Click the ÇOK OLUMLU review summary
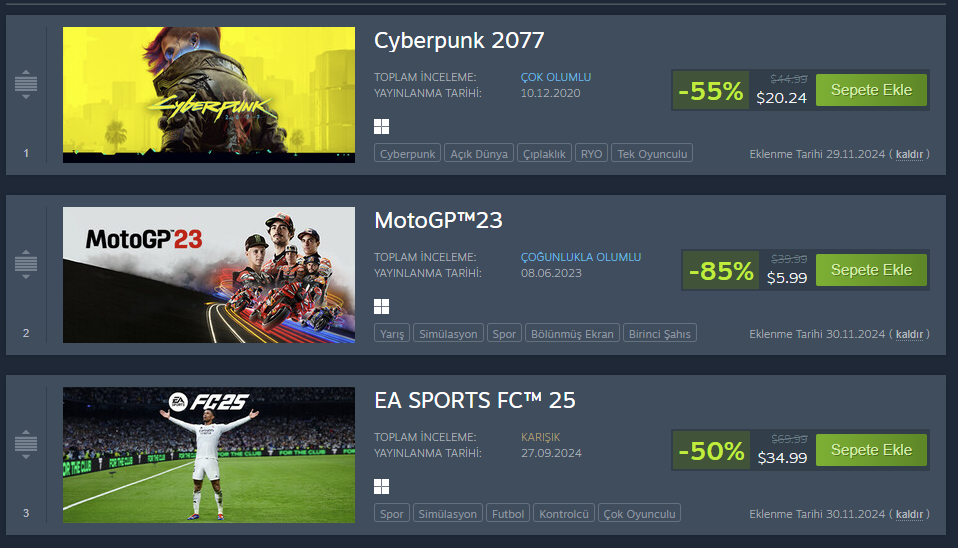 point(556,77)
